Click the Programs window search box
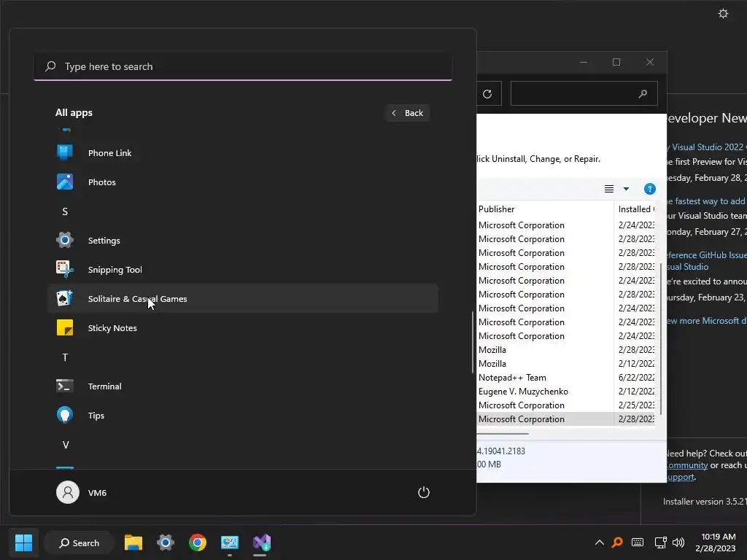 [x=584, y=94]
